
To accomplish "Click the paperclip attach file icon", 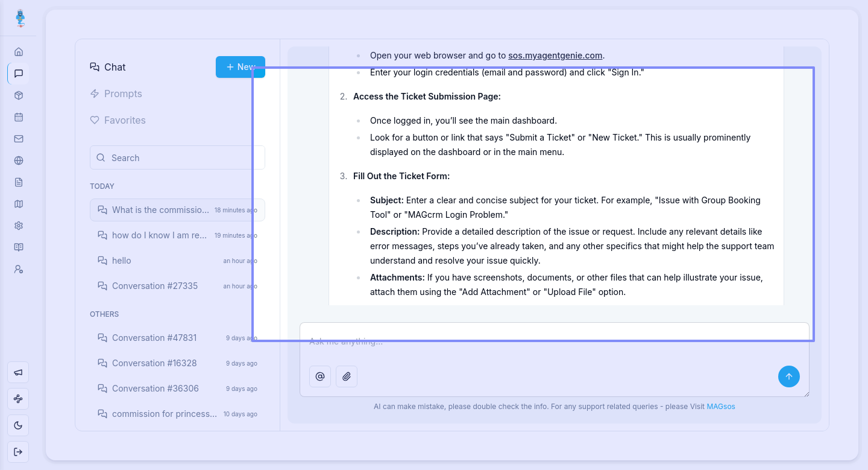I will pos(347,376).
